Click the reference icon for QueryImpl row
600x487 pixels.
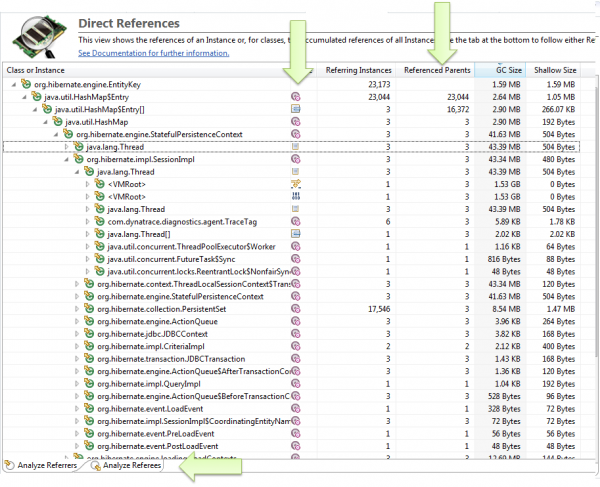point(295,384)
